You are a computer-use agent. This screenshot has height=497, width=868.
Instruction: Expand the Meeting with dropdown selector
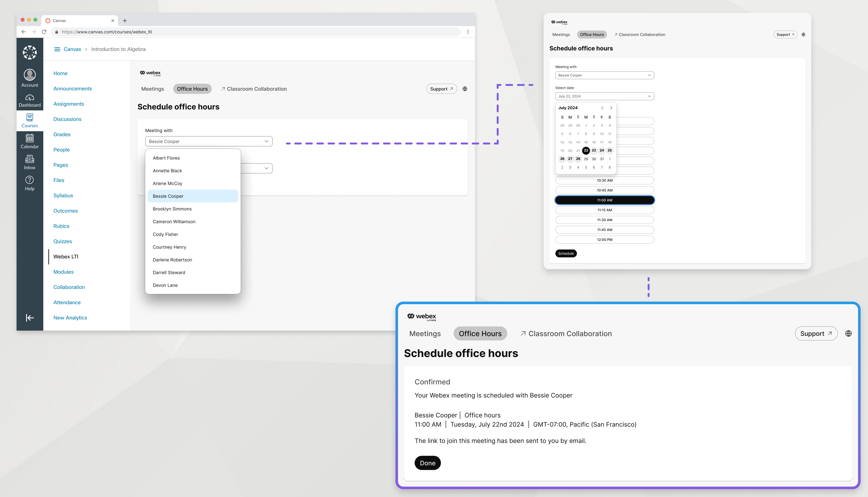(x=209, y=141)
